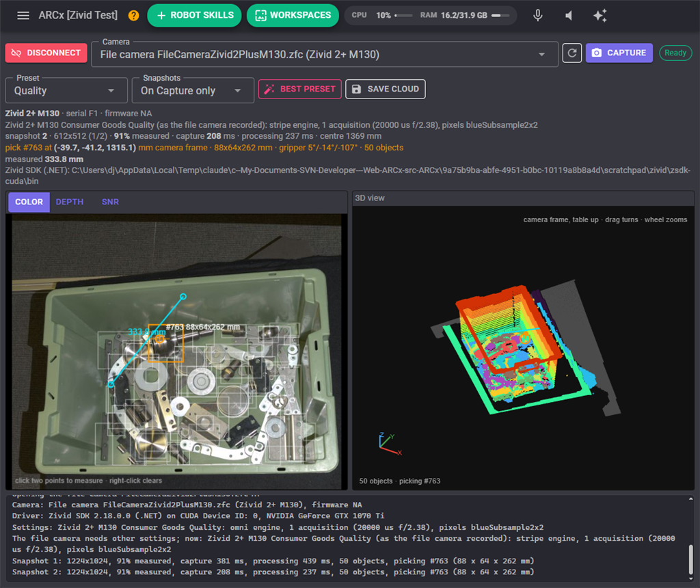
Task: Click the Camera dropdown arrow
Action: [x=541, y=55]
